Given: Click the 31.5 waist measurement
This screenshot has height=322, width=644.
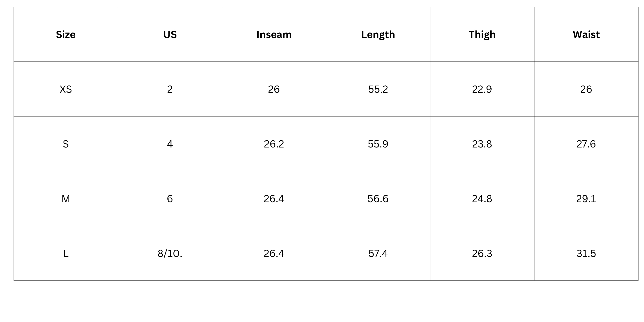Looking at the screenshot, I should click(586, 254).
